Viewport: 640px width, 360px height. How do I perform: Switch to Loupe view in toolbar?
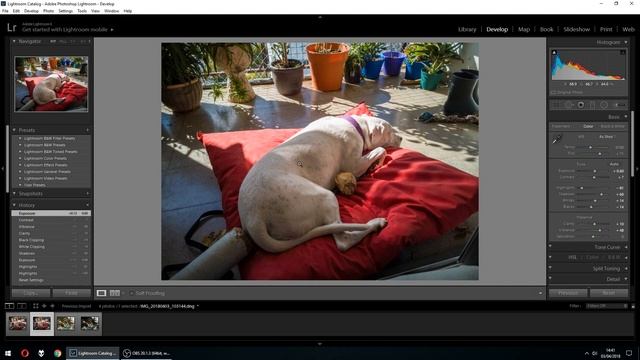click(x=101, y=293)
